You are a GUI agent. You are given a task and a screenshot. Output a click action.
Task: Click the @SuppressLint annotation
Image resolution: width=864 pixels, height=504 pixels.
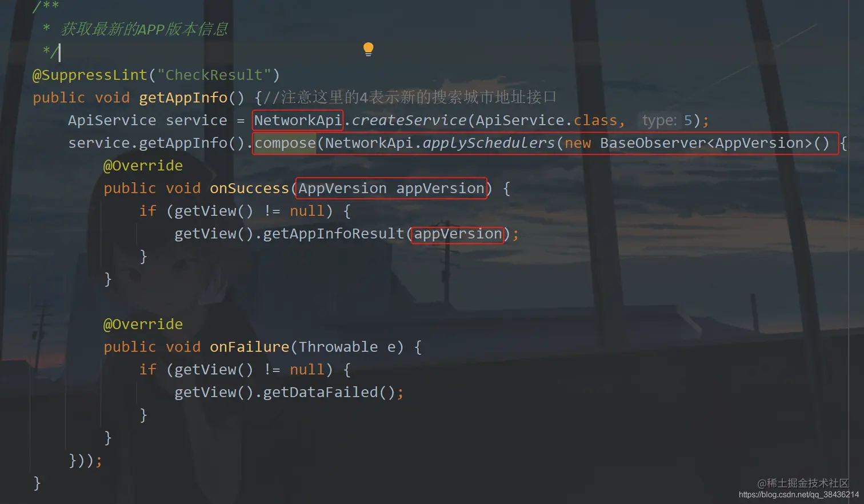[x=90, y=75]
